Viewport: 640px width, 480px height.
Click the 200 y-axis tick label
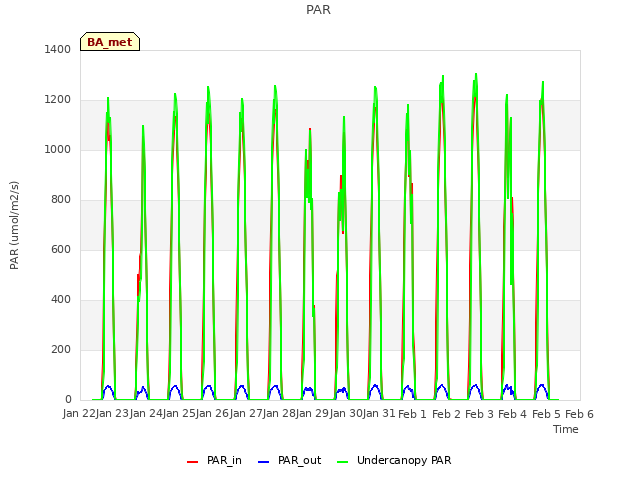(x=61, y=349)
